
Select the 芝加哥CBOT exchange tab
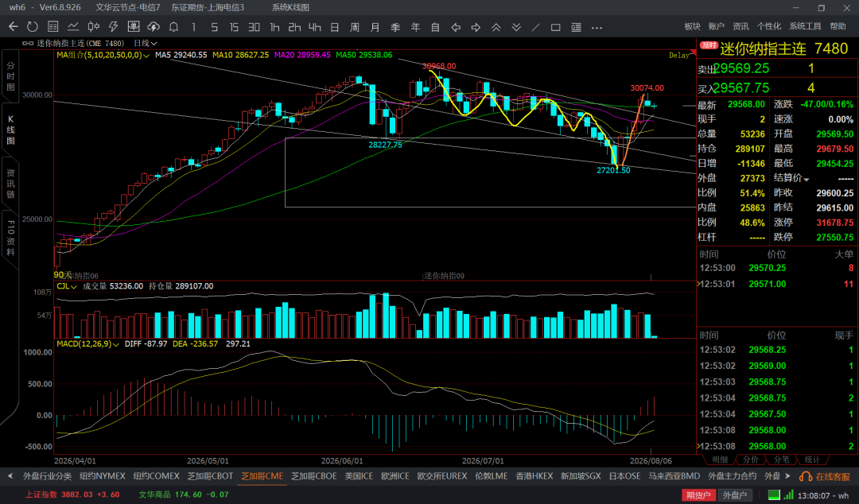click(210, 476)
